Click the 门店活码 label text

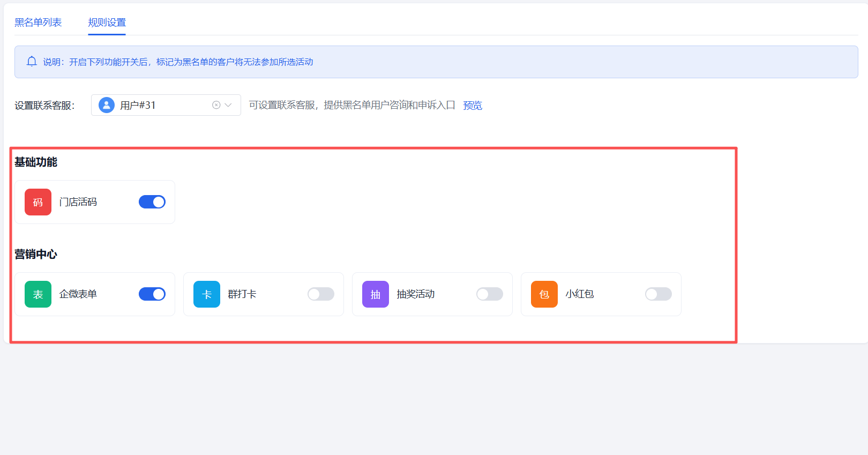point(78,202)
